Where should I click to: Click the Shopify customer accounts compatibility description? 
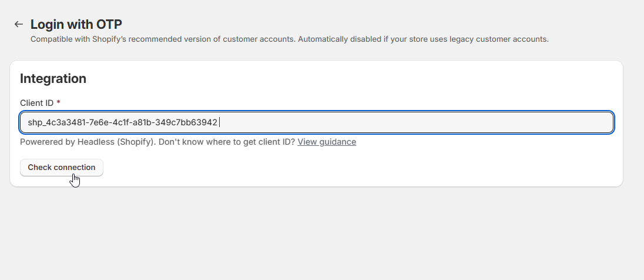pos(235,39)
